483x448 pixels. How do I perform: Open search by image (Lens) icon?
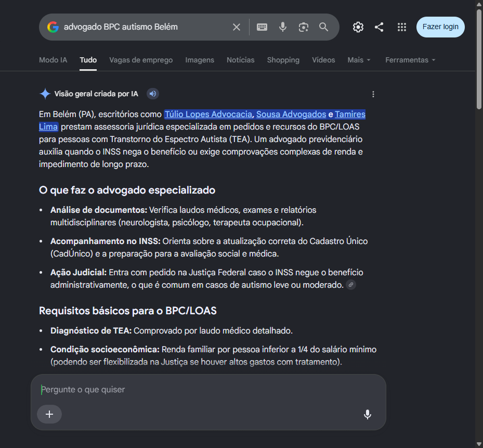304,27
